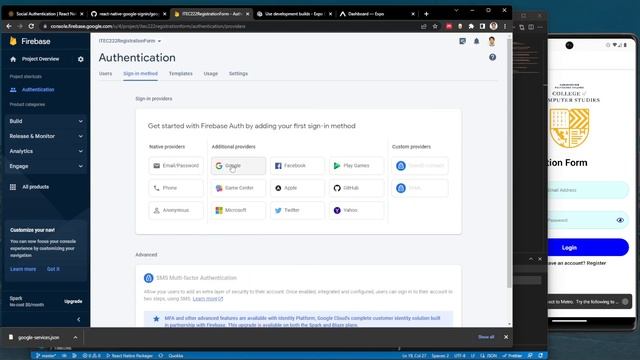640x360 pixels.
Task: Switch to the Sign-in method tab
Action: pos(140,74)
